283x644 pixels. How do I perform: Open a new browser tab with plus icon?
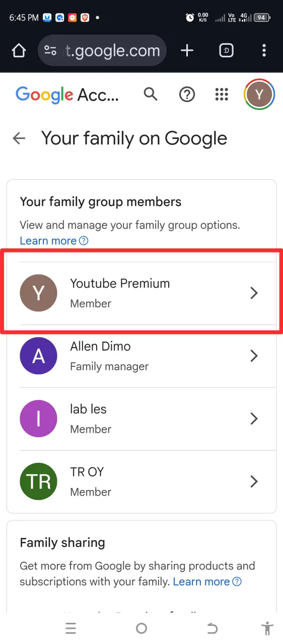[187, 50]
